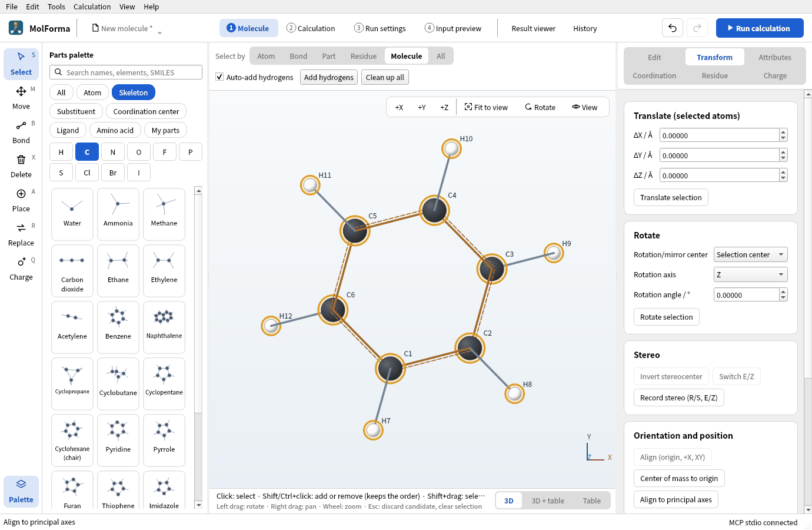Switch to the Attributes tab
This screenshot has height=530, width=812.
(775, 57)
